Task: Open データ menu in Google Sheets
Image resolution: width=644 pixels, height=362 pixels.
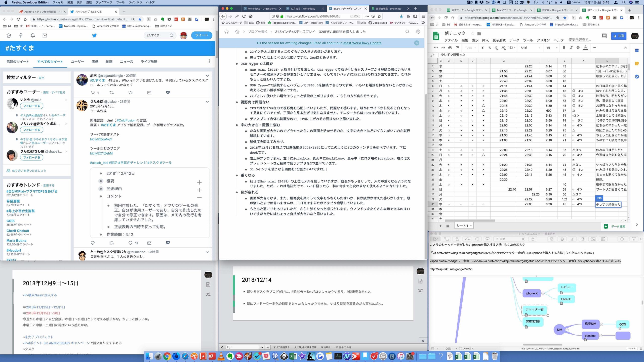Action: coord(514,40)
